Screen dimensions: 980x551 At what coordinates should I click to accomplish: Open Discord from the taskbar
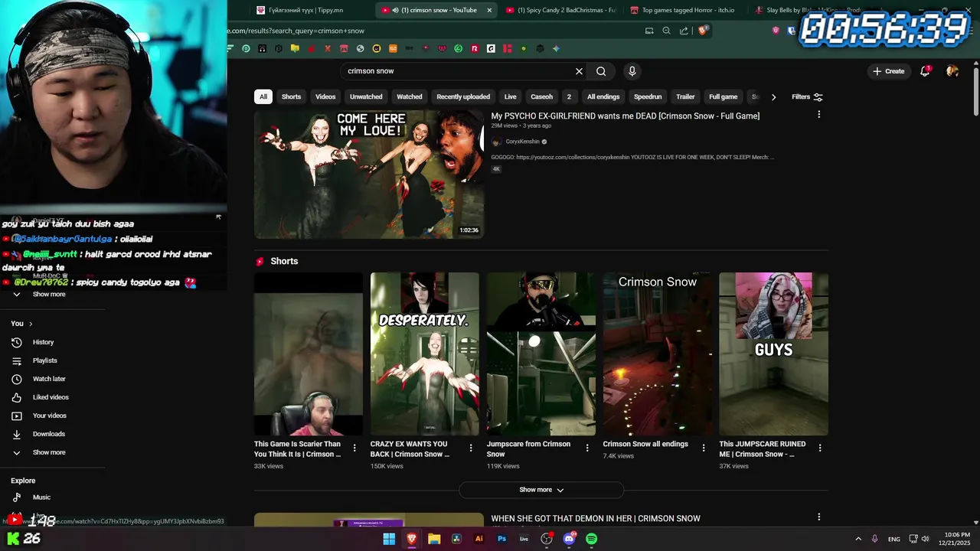click(x=569, y=539)
